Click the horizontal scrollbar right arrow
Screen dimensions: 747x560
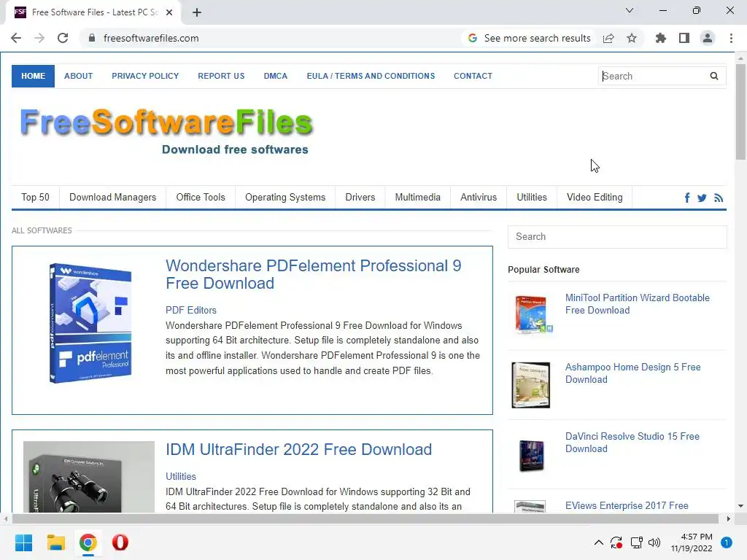point(729,518)
